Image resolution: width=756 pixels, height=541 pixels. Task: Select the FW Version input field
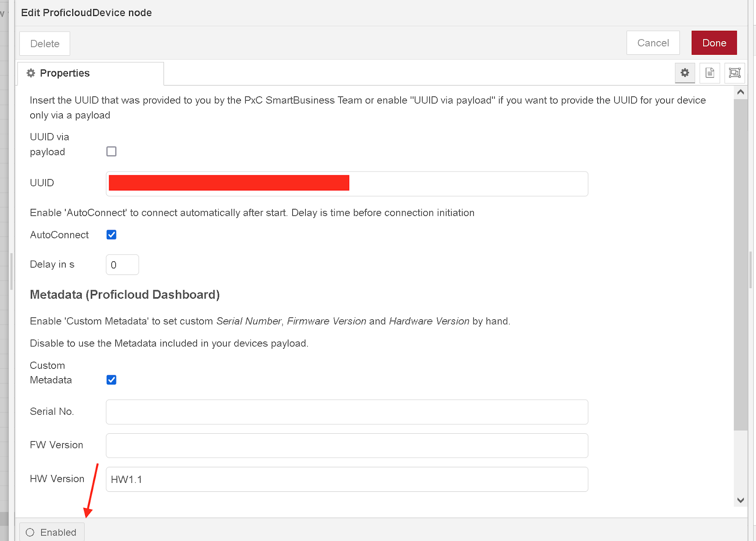[347, 446]
